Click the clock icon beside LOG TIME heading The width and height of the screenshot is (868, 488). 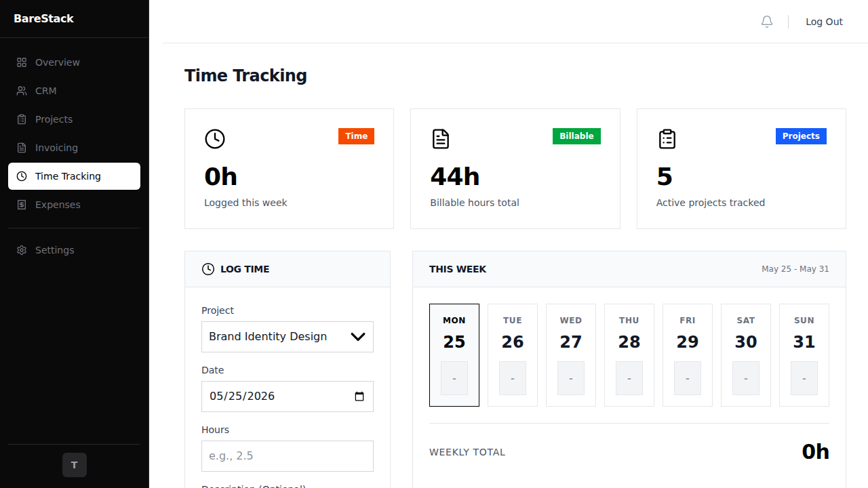coord(208,269)
